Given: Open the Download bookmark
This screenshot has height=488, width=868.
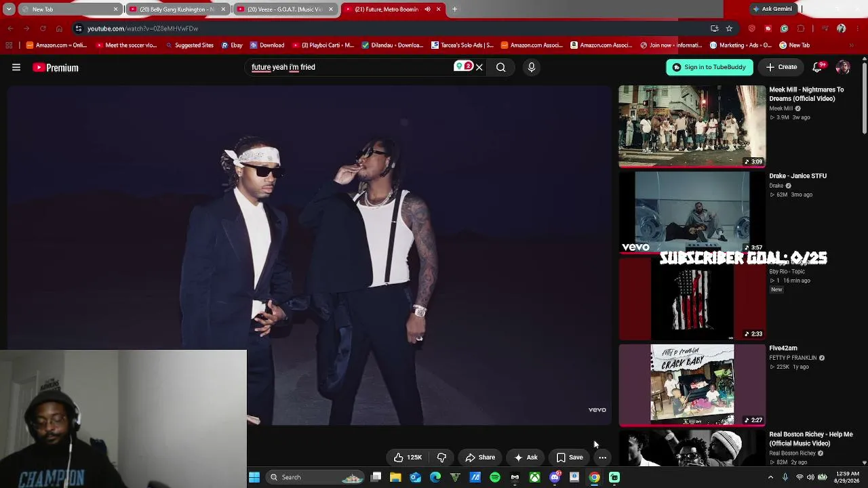Looking at the screenshot, I should click(x=267, y=45).
